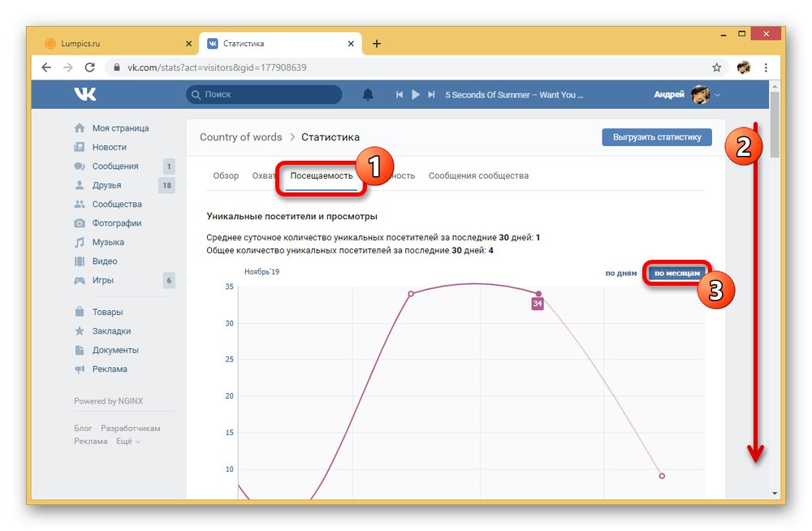Switch to the Охват statistics tab
This screenshot has width=812, height=531.
(x=263, y=175)
